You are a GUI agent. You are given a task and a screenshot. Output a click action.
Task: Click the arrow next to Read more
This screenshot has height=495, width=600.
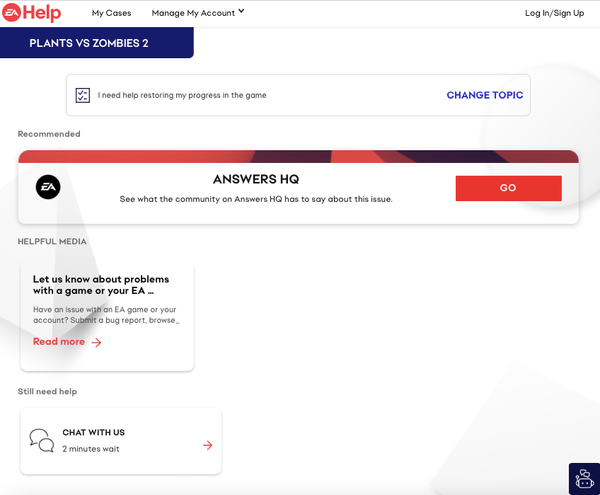pyautogui.click(x=97, y=342)
